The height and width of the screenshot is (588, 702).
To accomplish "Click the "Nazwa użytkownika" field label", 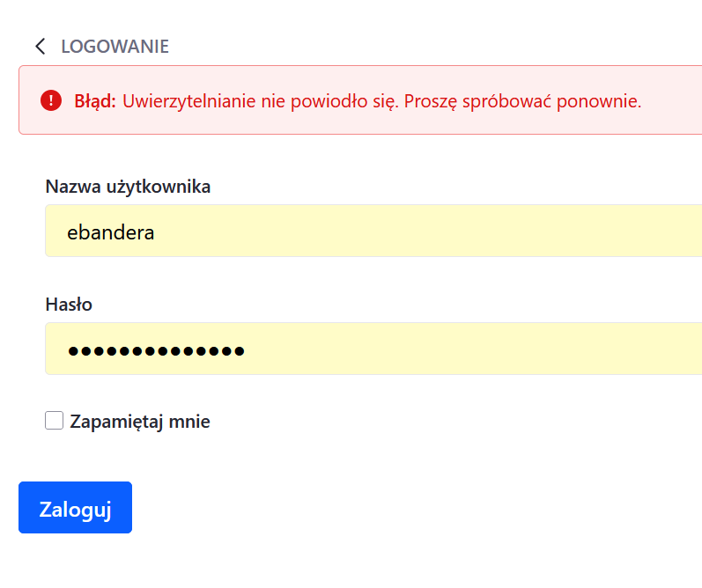I will (x=128, y=187).
